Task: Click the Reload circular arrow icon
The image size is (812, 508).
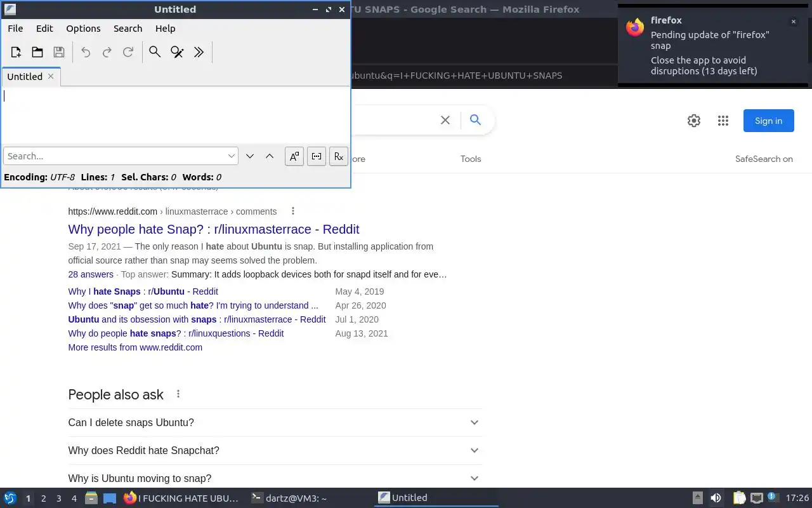Action: pos(128,52)
